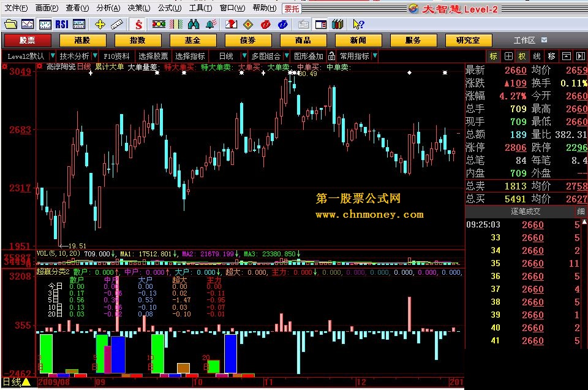Open the 决策(L) menu
Screen dimensions: 588x390
(x=139, y=8)
